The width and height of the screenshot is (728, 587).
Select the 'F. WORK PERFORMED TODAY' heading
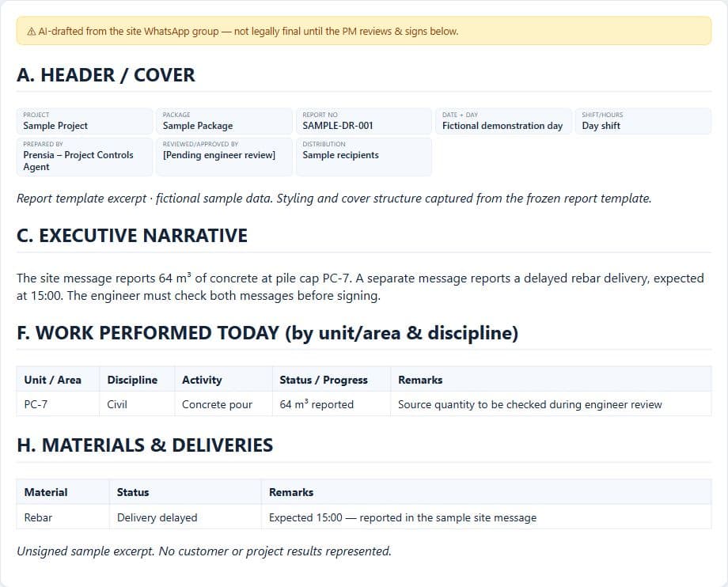click(267, 333)
